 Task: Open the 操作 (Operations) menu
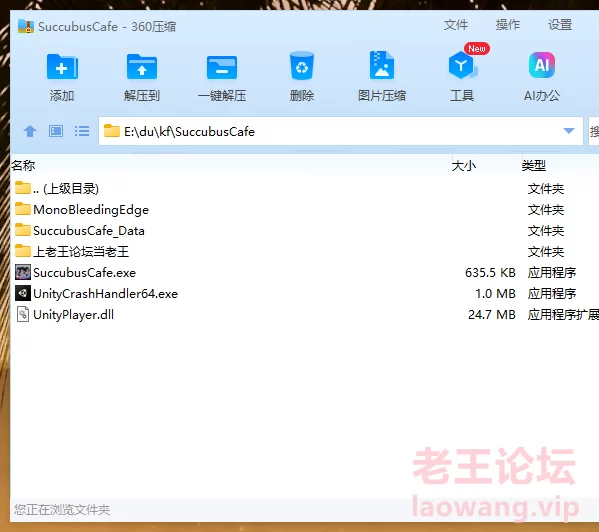pos(508,25)
